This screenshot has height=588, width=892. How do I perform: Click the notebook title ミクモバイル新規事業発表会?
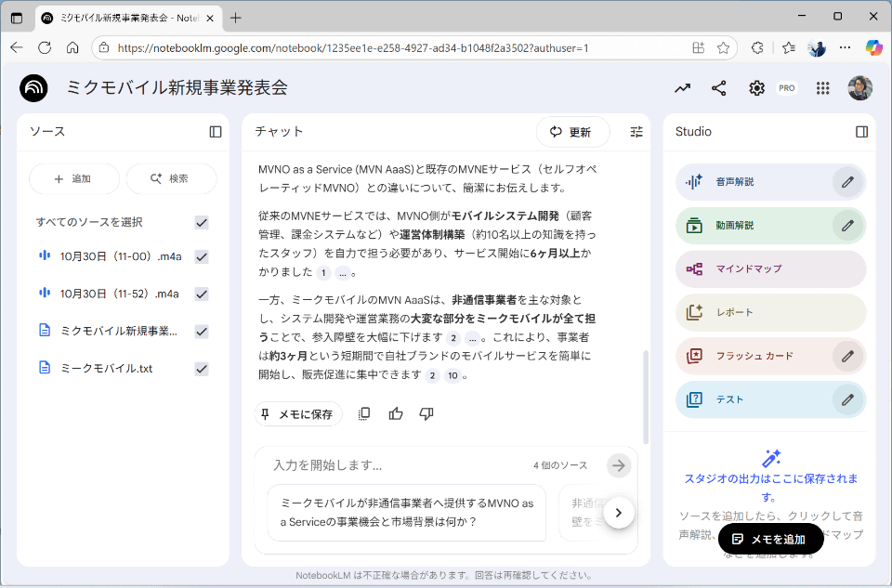point(177,88)
